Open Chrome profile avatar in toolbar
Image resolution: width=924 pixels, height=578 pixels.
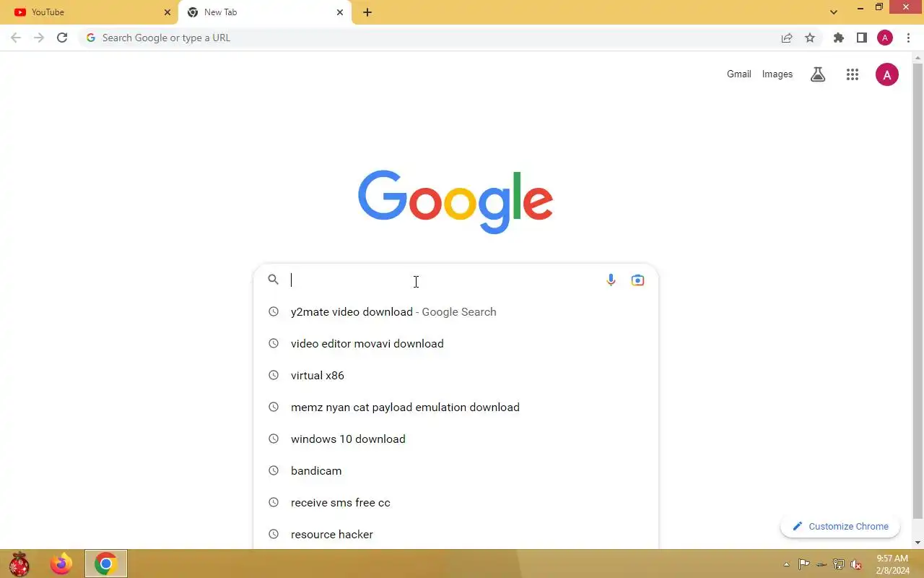[x=885, y=38]
